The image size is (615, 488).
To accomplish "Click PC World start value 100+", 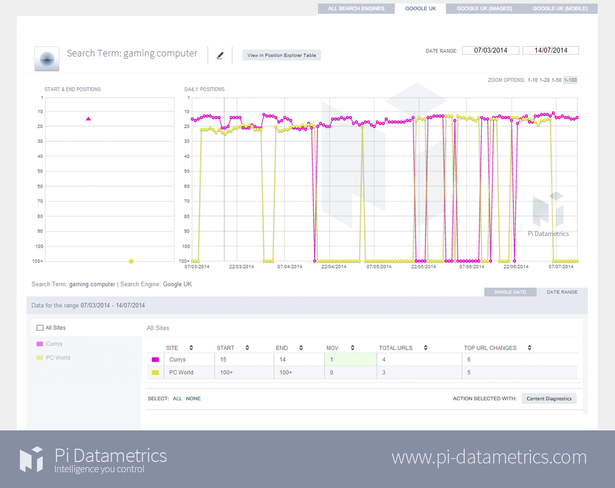I will [x=226, y=372].
